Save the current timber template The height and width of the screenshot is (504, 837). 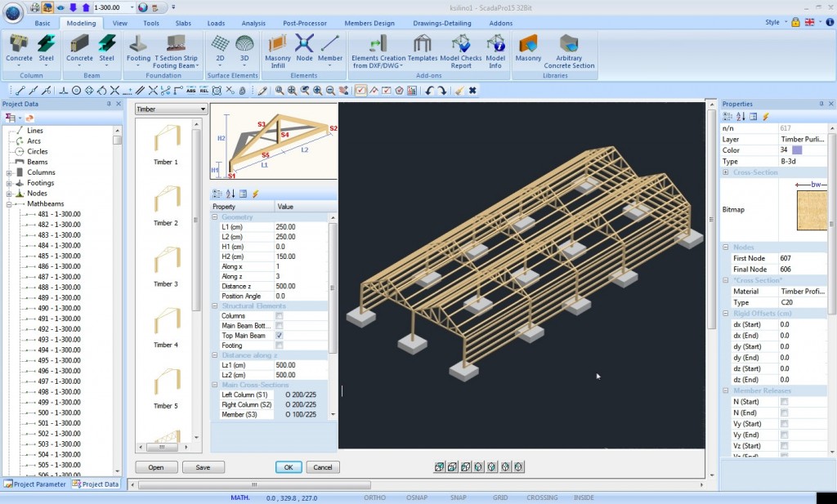click(x=203, y=466)
